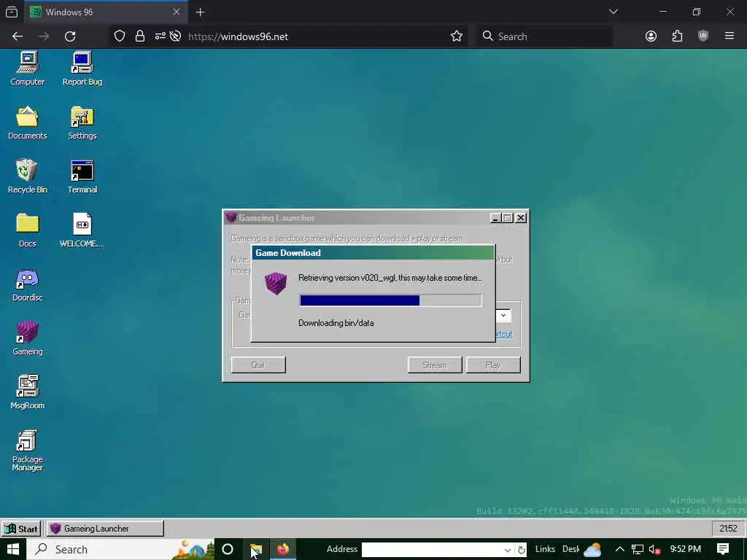Open the Firefox account icon
The height and width of the screenshot is (560, 747).
click(651, 36)
